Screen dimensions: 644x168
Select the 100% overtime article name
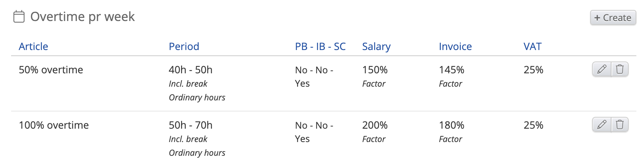[53, 125]
